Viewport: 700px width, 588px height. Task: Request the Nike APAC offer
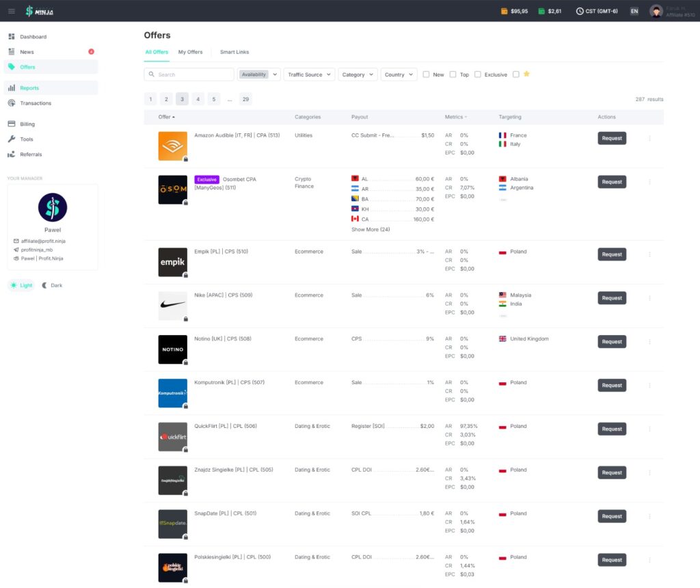pos(611,298)
